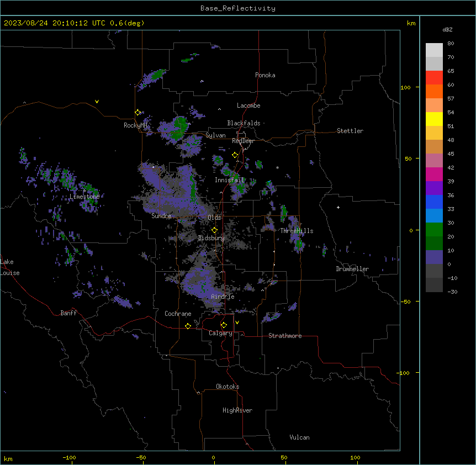
Task: Click yellow diamond marker near RockyMH
Action: coord(137,112)
